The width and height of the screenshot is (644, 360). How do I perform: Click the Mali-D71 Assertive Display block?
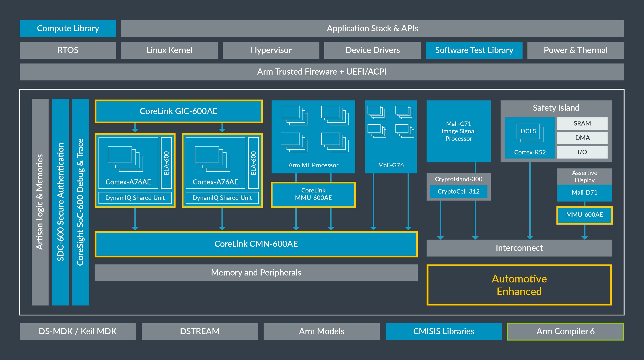[584, 193]
